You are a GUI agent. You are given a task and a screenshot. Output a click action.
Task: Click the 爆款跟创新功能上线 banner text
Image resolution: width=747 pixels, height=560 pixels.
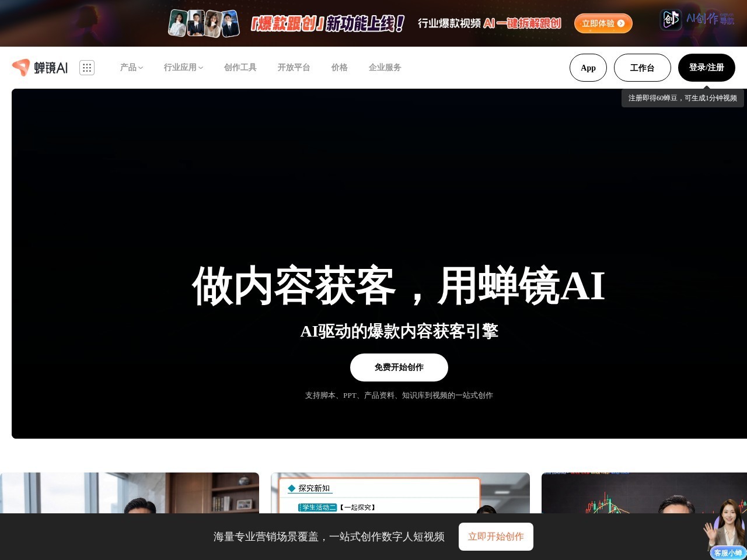[x=327, y=24]
